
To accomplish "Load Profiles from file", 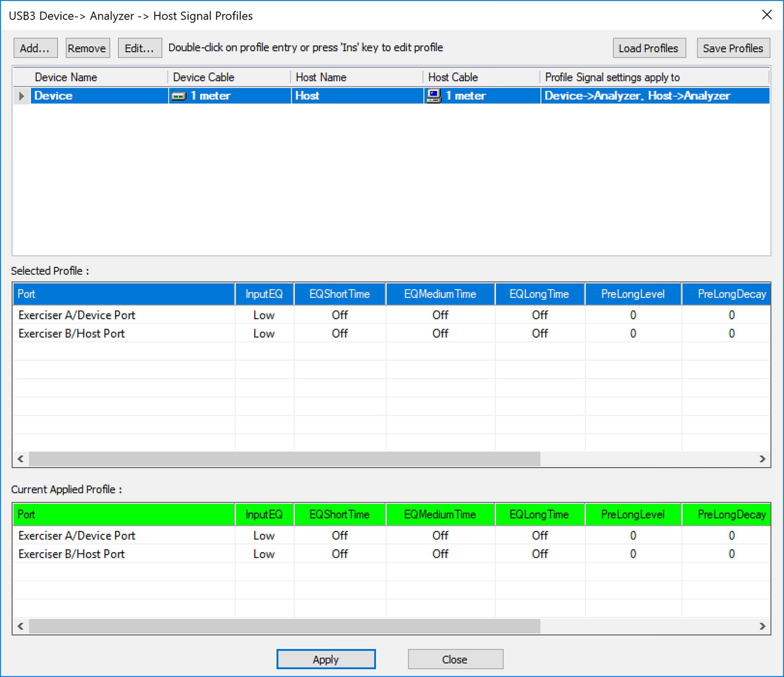I will click(x=649, y=48).
